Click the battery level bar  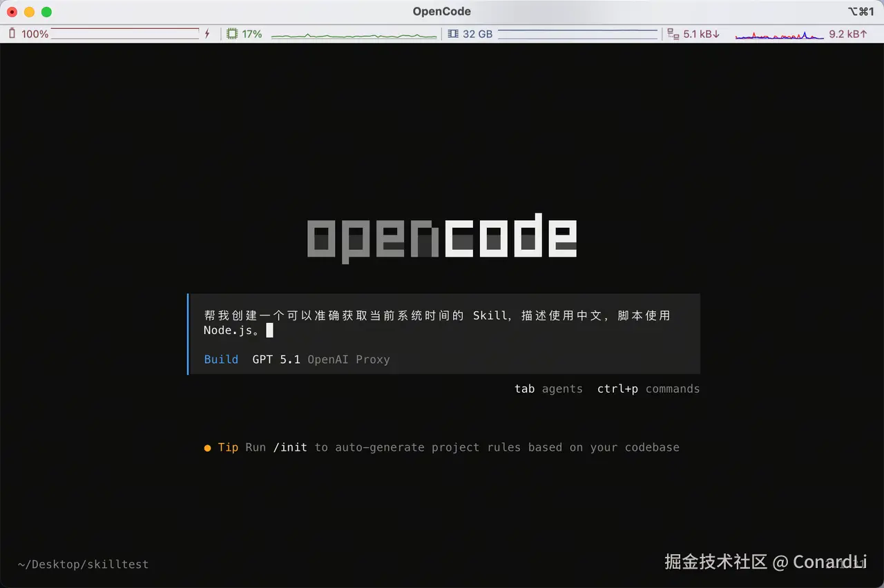(x=125, y=33)
